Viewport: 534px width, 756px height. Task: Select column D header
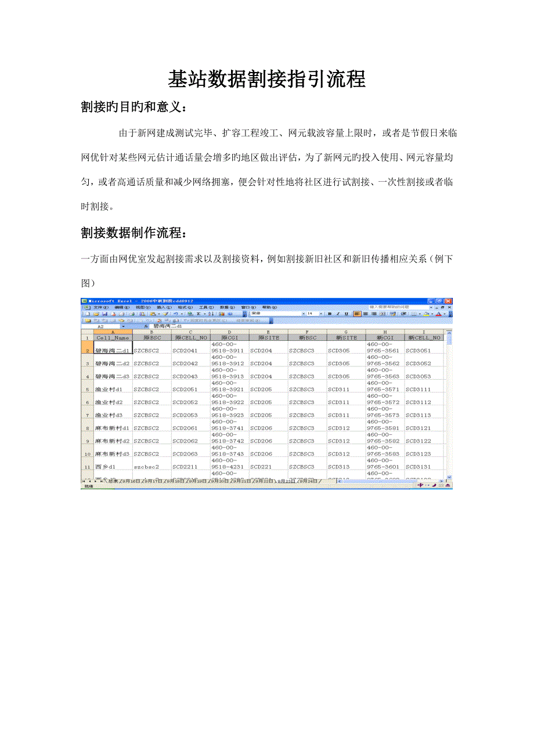click(x=229, y=332)
